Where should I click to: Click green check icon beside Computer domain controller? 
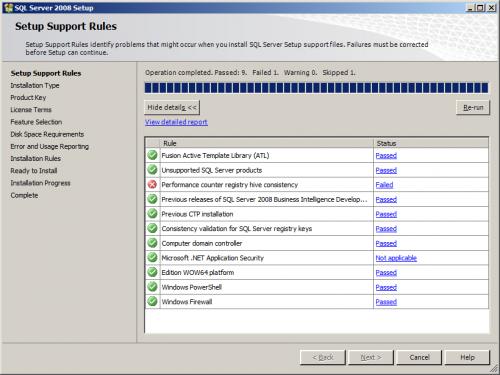(x=152, y=243)
